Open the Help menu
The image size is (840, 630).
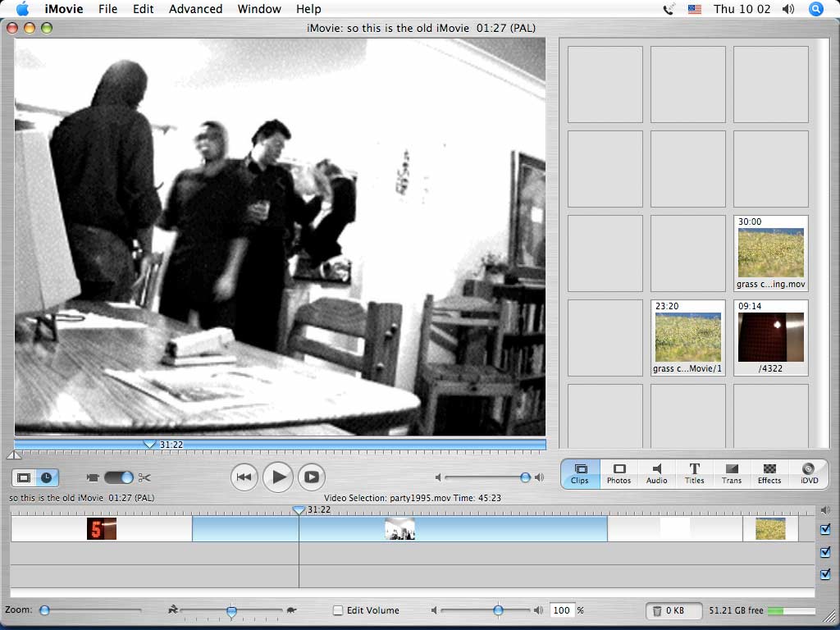pos(308,9)
